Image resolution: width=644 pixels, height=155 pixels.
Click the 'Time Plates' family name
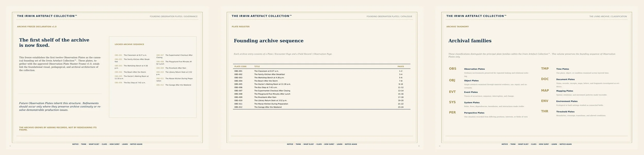563,69
